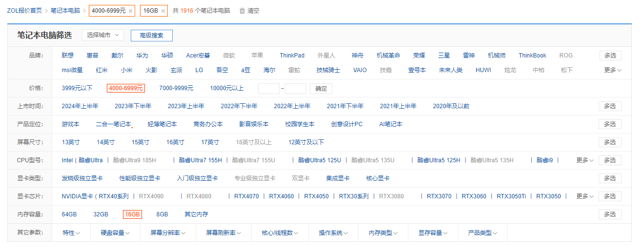This screenshot has width=644, height=250.
Task: Select the 游戏本 product category
Action: tap(70, 124)
